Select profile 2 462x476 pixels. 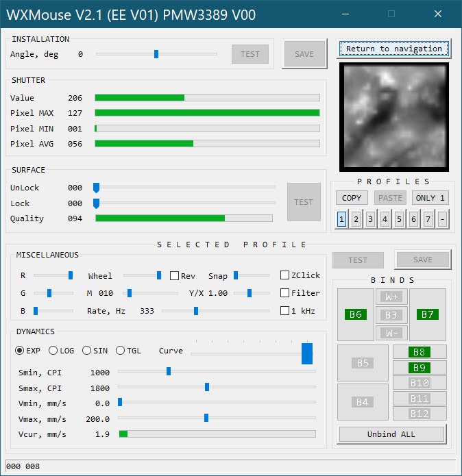[356, 219]
